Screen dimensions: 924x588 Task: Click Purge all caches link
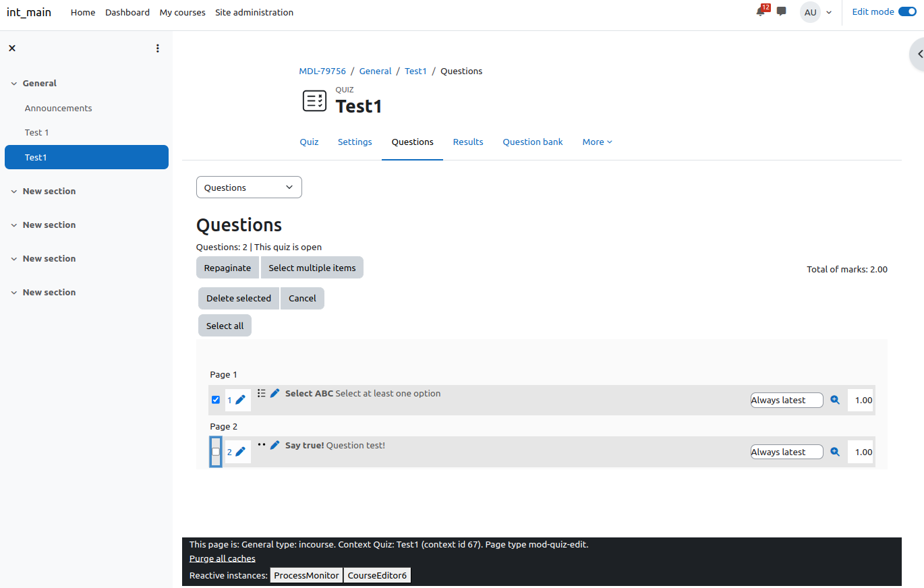tap(223, 558)
